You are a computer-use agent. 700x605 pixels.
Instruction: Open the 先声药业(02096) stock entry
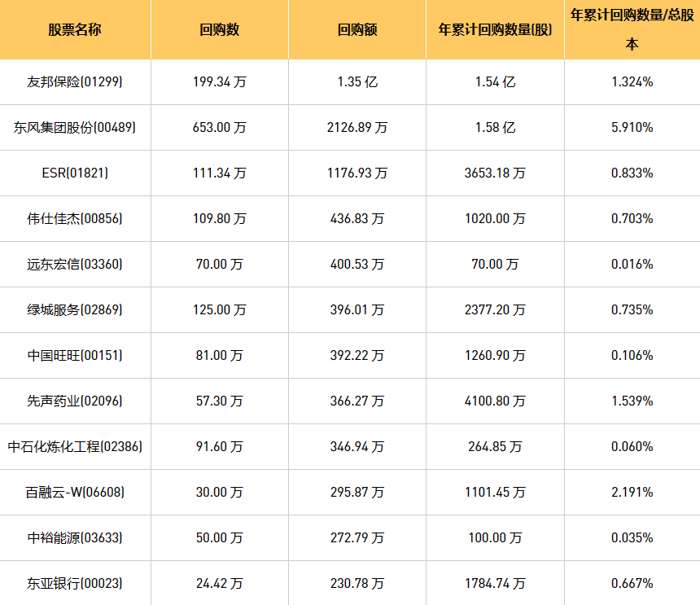[75, 401]
